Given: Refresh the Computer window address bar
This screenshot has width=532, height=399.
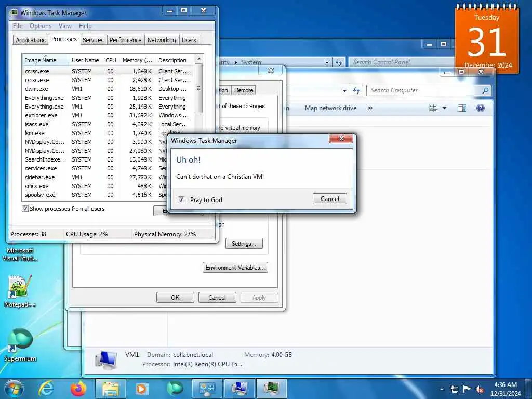Looking at the screenshot, I should pos(356,90).
